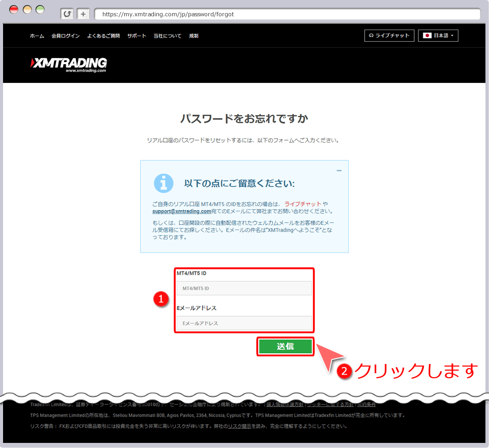Collapse the info notice box
The image size is (489, 448).
[x=339, y=171]
